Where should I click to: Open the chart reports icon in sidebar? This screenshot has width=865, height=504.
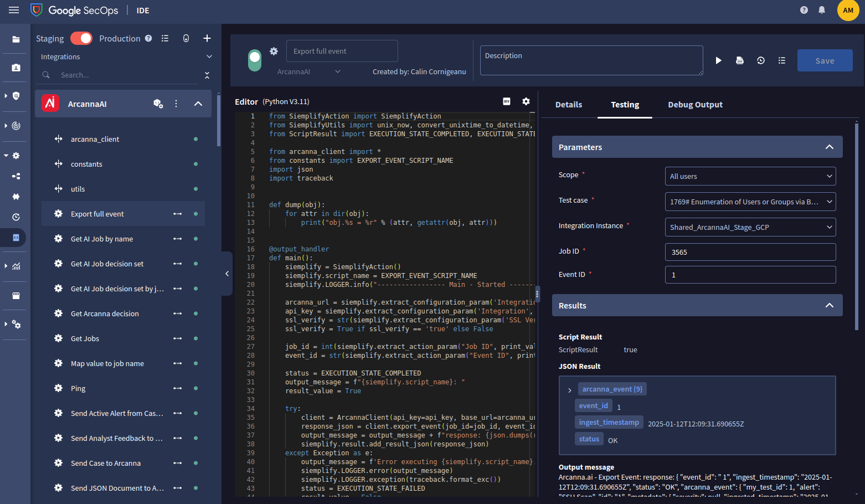point(16,266)
